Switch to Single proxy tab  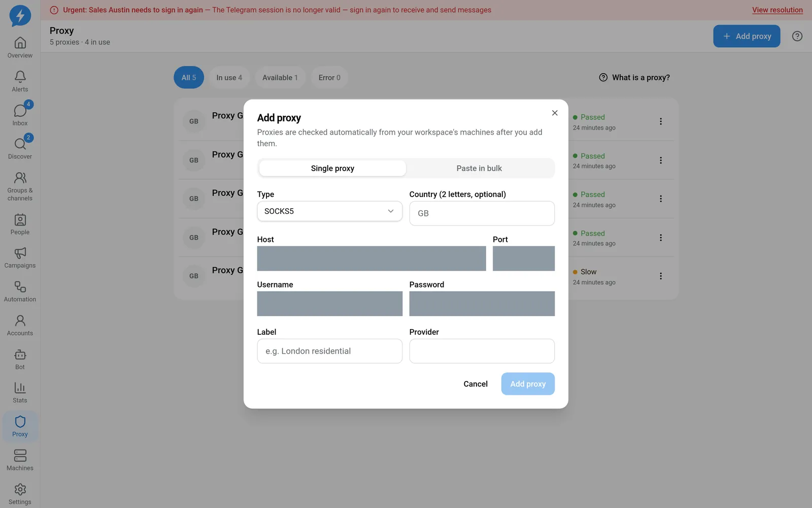pos(332,168)
